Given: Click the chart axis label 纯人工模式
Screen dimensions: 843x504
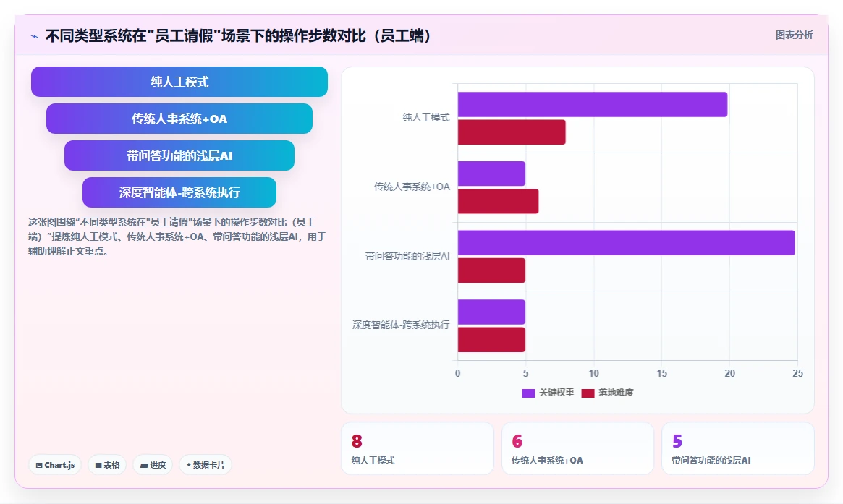Looking at the screenshot, I should (425, 118).
